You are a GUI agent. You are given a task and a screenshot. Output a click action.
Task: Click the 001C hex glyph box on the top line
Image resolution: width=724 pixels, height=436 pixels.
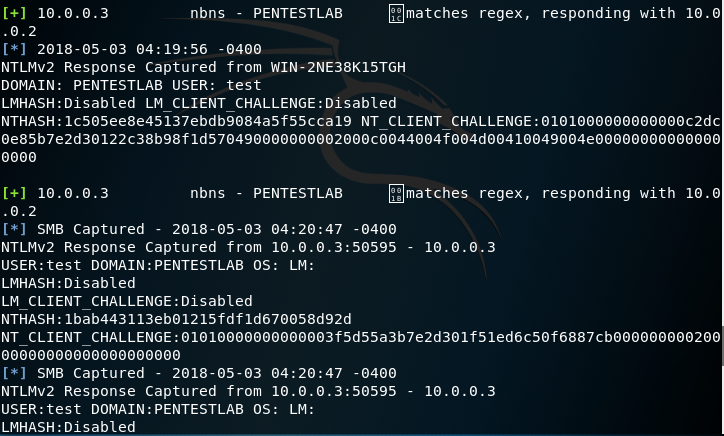click(x=395, y=14)
